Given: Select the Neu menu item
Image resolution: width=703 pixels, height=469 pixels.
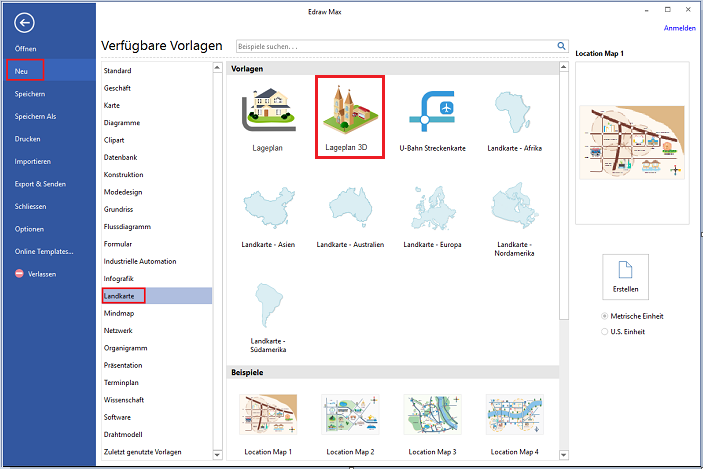Looking at the screenshot, I should 48,71.
